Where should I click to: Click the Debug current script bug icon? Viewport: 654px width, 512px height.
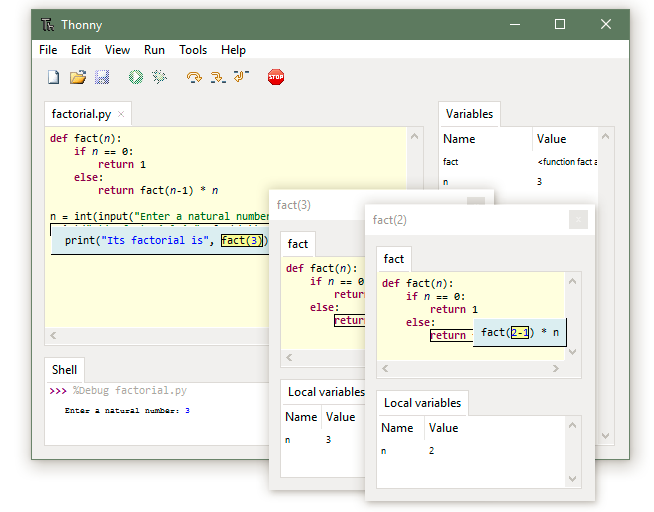click(x=158, y=77)
